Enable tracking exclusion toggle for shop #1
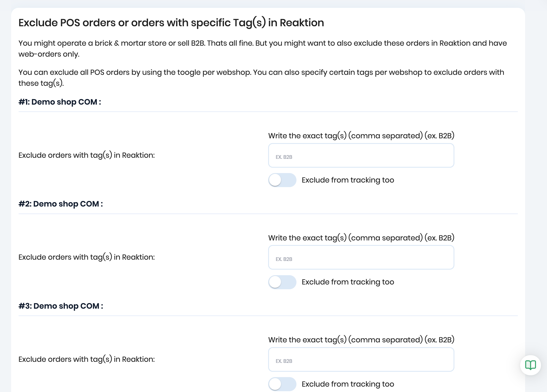547x392 pixels. (x=282, y=180)
